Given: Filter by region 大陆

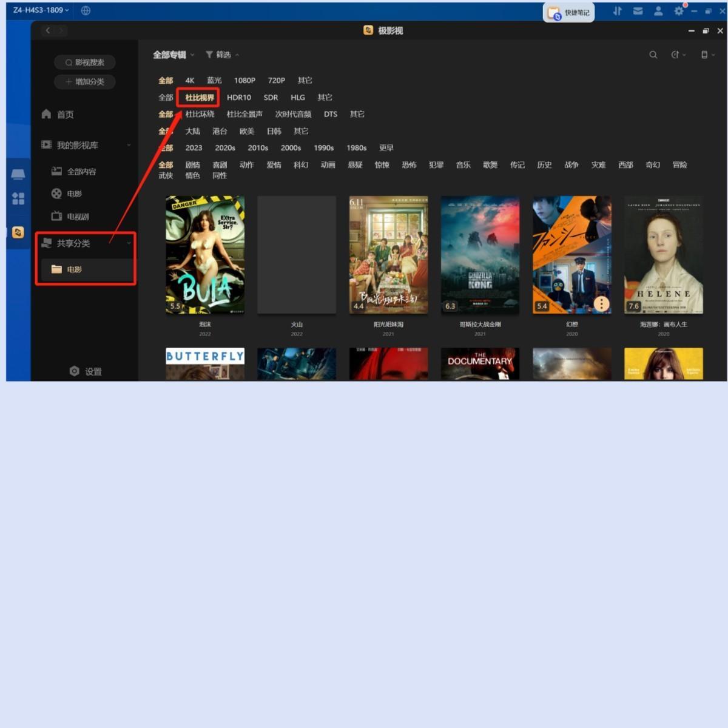Looking at the screenshot, I should coord(192,132).
